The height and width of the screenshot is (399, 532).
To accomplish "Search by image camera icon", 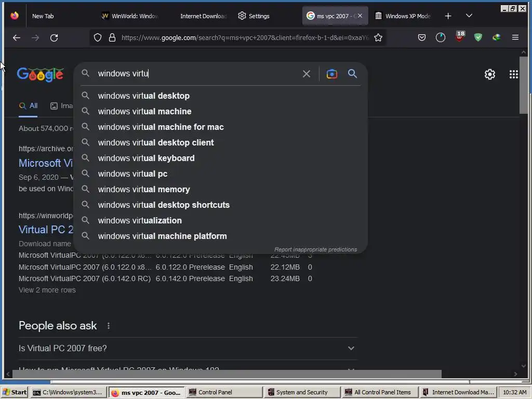I will pos(332,74).
